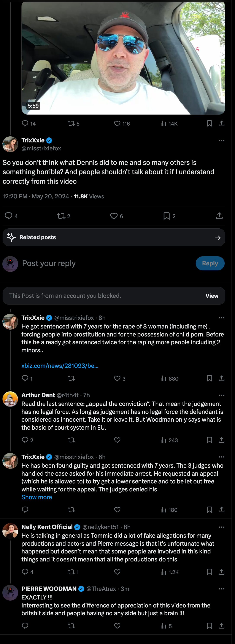Click the Reply button

(x=210, y=263)
